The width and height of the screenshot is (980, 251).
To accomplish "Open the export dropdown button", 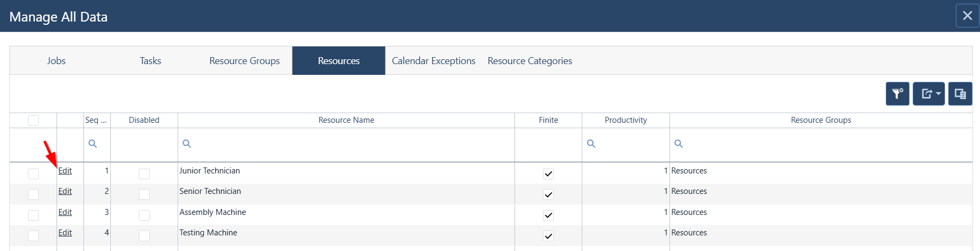I will pos(928,94).
